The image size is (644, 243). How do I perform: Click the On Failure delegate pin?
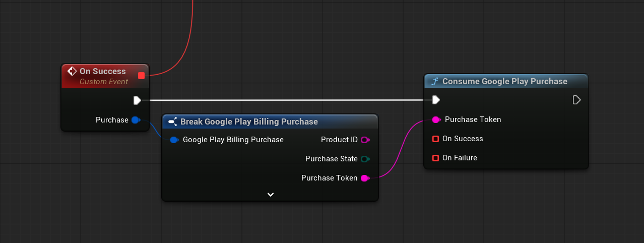[436, 158]
